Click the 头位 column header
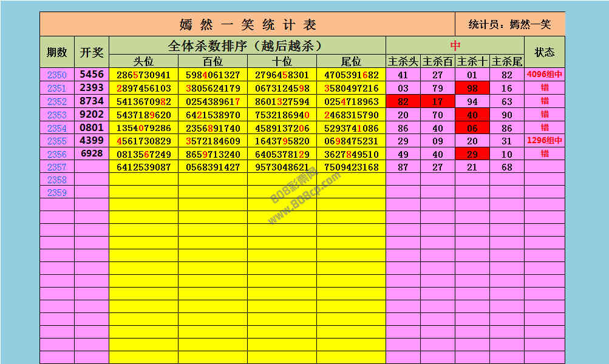Image resolution: width=609 pixels, height=364 pixels. point(144,61)
